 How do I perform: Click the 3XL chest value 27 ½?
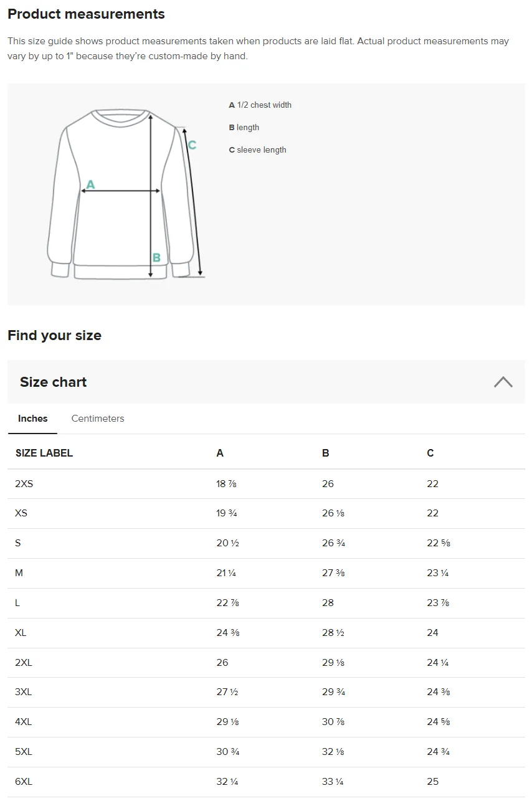[x=227, y=692]
